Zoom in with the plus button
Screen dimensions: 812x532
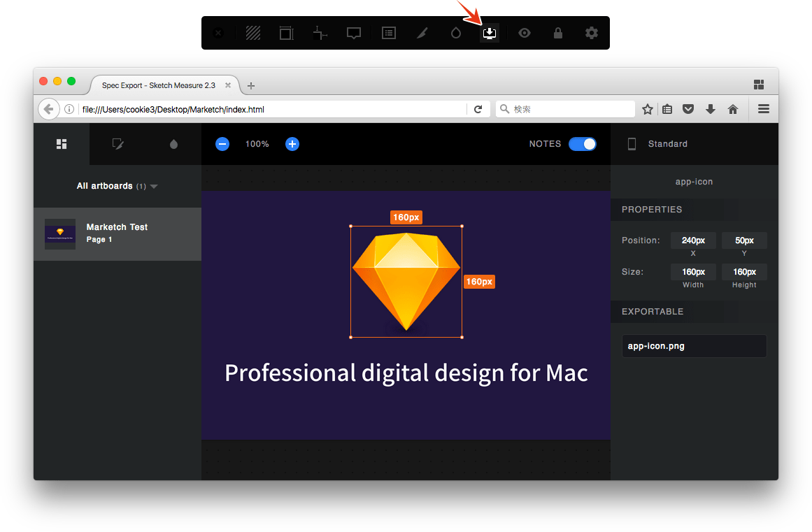[x=292, y=144]
